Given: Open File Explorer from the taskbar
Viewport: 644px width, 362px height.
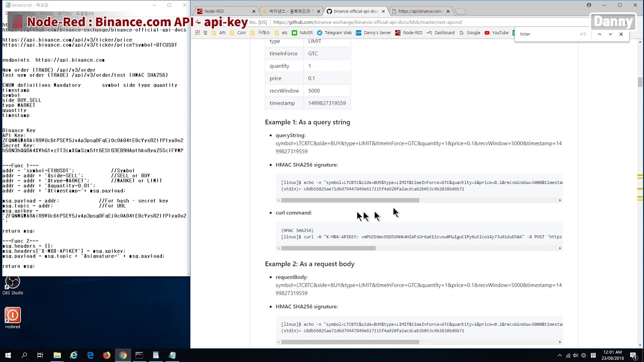Looking at the screenshot, I should [57, 355].
